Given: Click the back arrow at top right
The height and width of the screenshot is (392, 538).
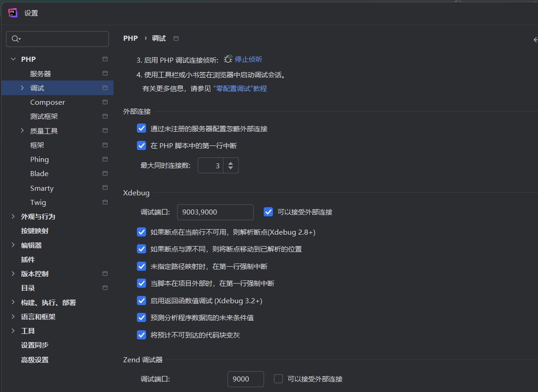Looking at the screenshot, I should [535, 40].
